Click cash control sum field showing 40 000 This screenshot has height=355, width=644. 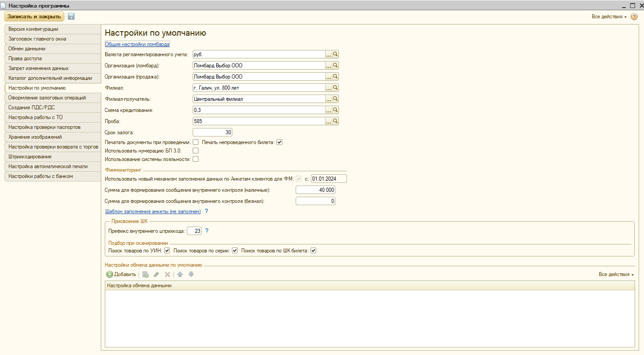[315, 190]
